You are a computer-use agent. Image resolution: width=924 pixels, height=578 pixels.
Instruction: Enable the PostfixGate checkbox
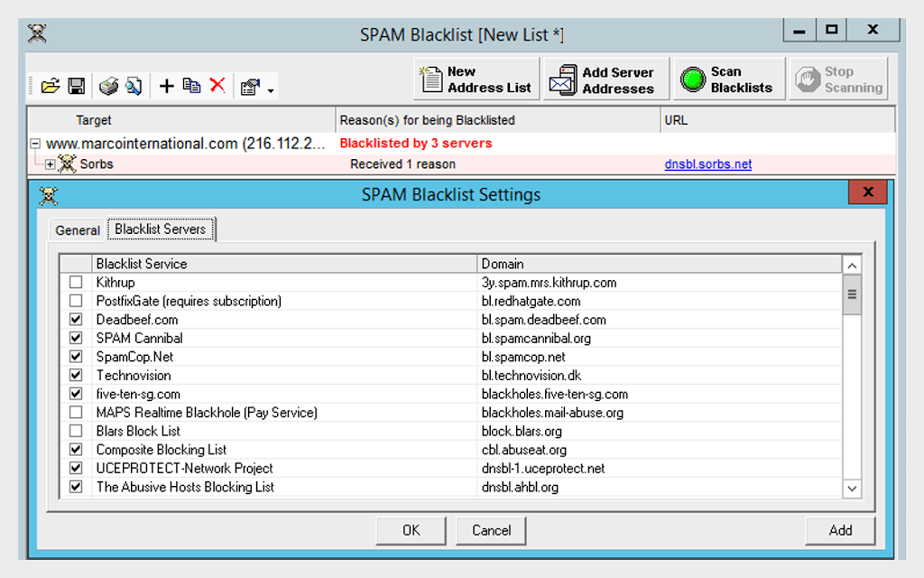(76, 301)
